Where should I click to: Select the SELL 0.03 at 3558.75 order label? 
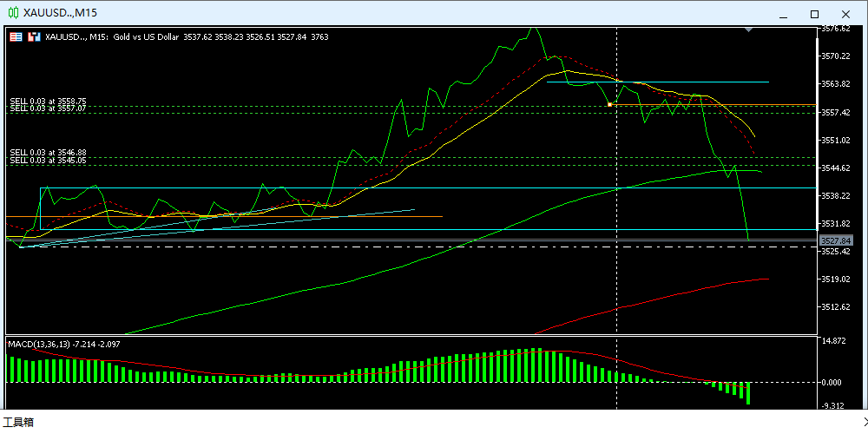(x=48, y=102)
